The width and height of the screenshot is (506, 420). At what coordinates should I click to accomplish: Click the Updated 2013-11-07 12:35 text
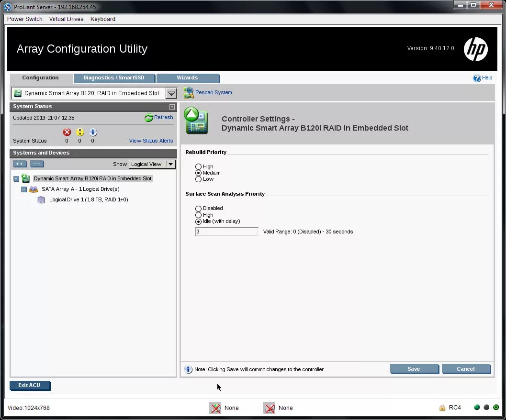pos(44,118)
